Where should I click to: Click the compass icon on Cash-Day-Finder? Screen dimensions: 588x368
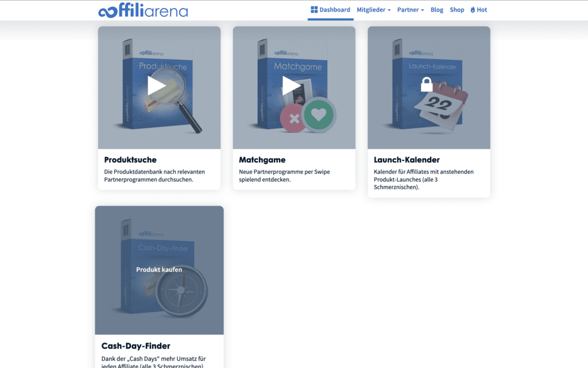click(181, 290)
